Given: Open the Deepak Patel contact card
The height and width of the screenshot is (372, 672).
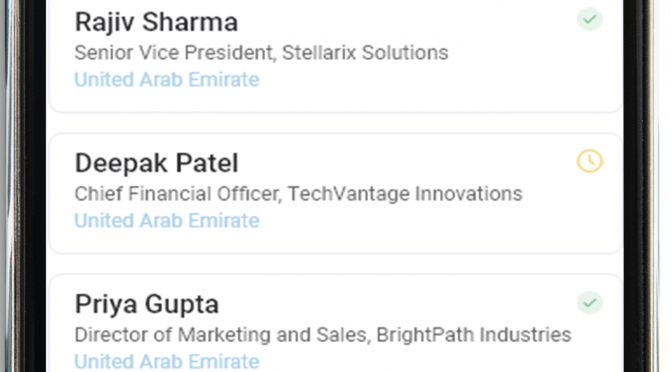Looking at the screenshot, I should coord(336,193).
